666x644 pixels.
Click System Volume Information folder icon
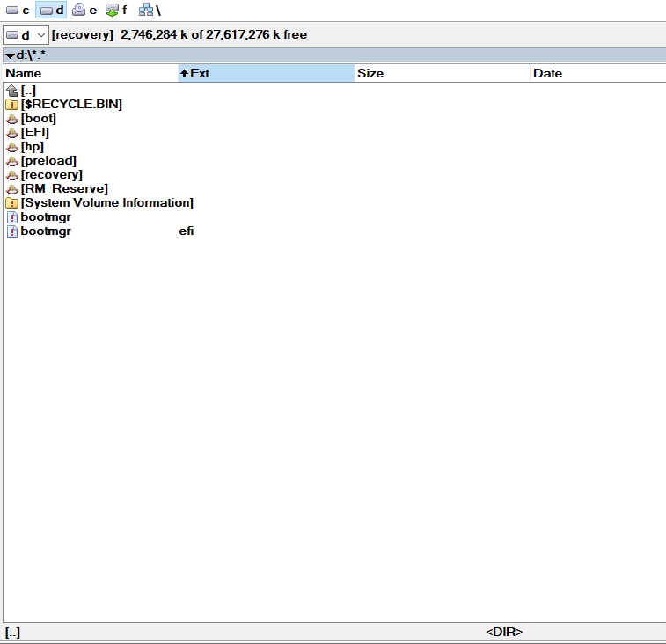click(12, 202)
